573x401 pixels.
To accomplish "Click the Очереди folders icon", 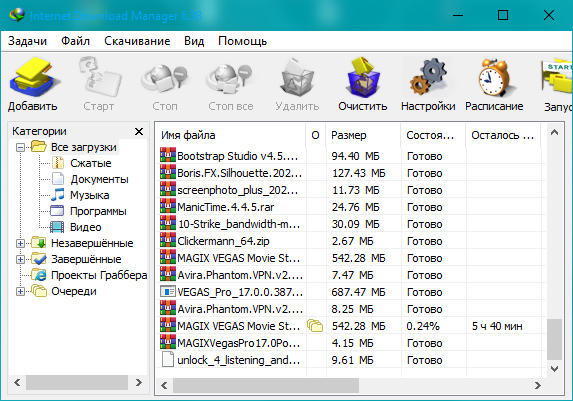I will [39, 291].
